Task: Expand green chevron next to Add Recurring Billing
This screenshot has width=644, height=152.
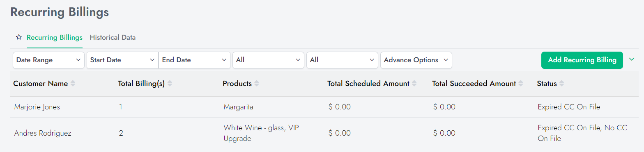Action: point(632,60)
